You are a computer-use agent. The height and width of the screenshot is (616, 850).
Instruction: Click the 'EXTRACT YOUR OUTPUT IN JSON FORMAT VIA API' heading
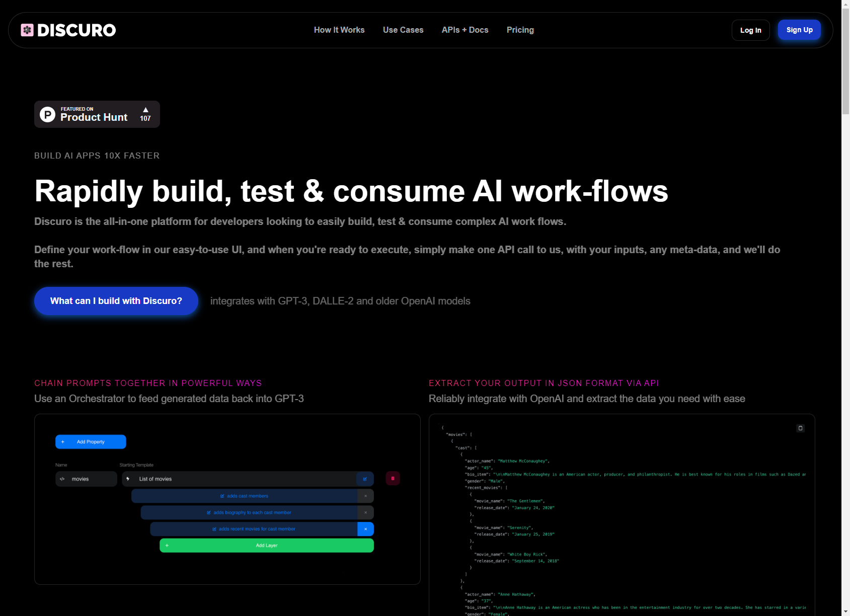pos(544,383)
